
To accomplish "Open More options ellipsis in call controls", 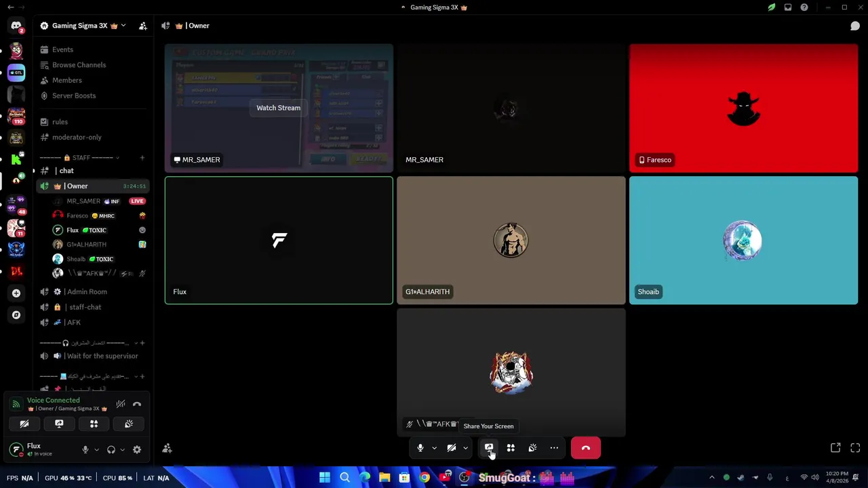I will 554,448.
